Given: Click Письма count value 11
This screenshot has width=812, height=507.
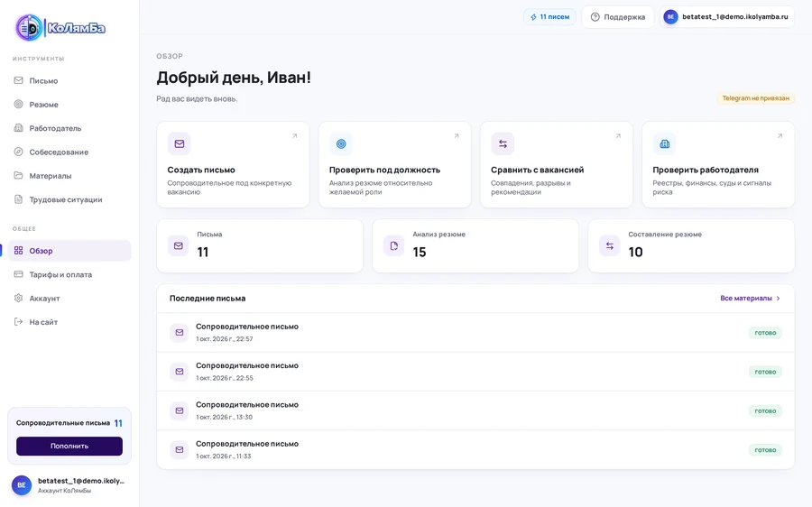Looking at the screenshot, I should point(202,253).
